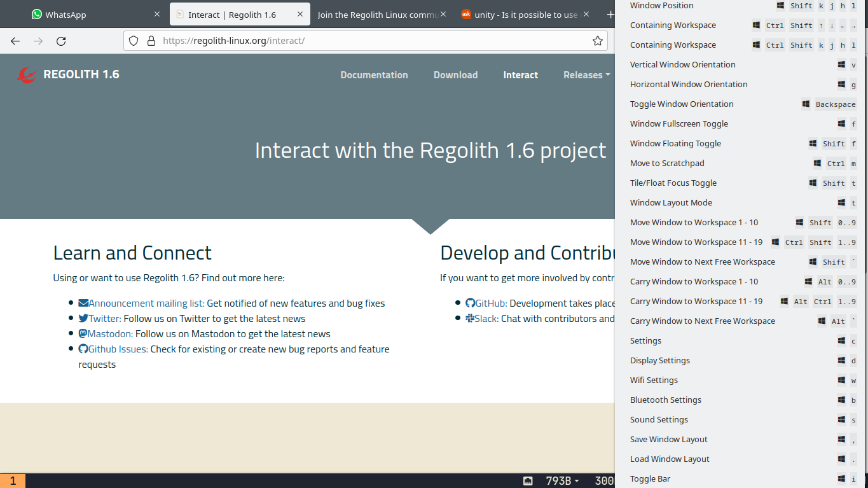Click the Interact with the Regolith 1.6 project heading
The height and width of the screenshot is (488, 868).
(x=431, y=150)
